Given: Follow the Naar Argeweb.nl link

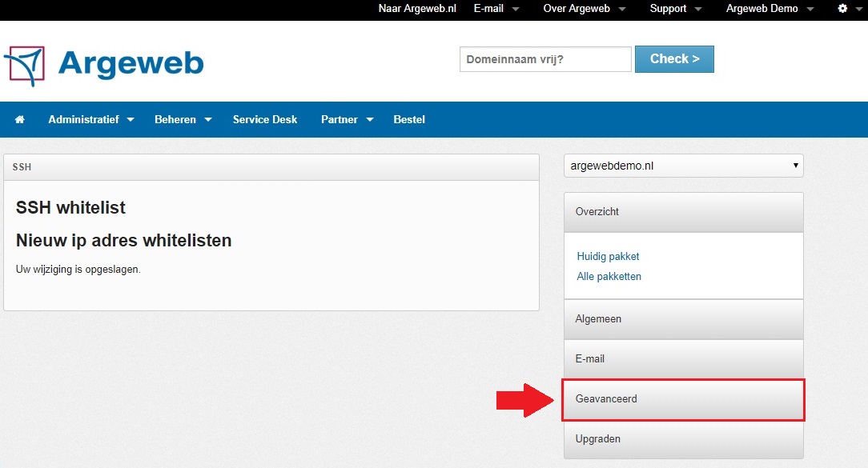Looking at the screenshot, I should click(417, 9).
